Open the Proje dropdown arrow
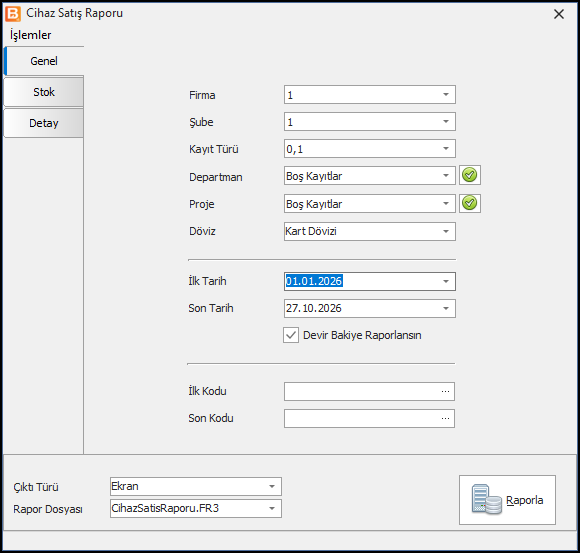 pyautogui.click(x=446, y=203)
